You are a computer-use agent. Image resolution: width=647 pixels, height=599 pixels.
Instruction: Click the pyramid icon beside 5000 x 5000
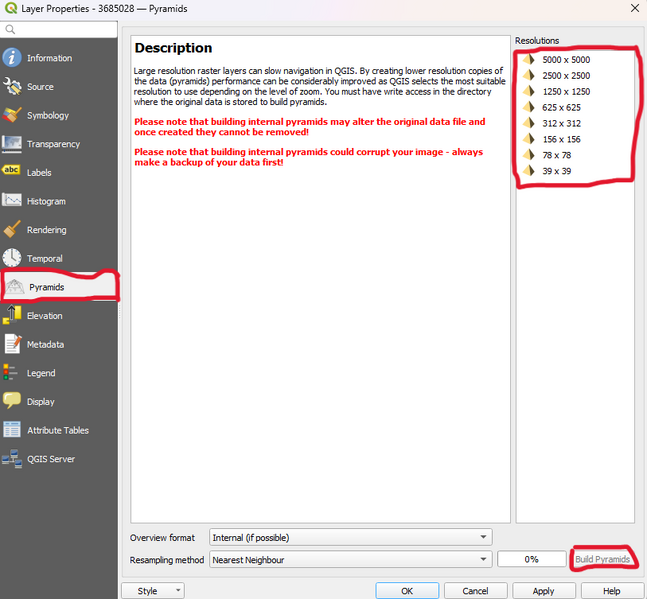click(x=529, y=59)
